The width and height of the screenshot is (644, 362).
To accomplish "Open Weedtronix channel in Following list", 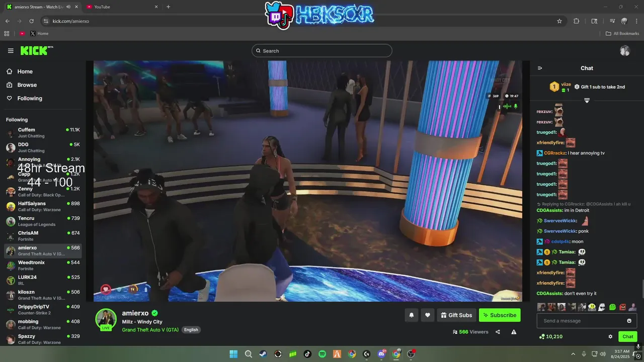I will coord(43,265).
